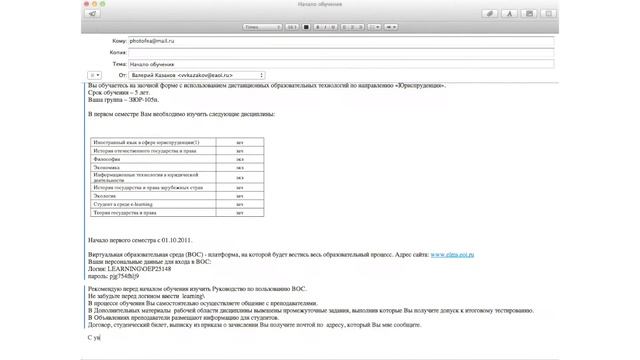The width and height of the screenshot is (640, 360).
Task: Click the Экономика table row
Action: pyautogui.click(x=177, y=167)
